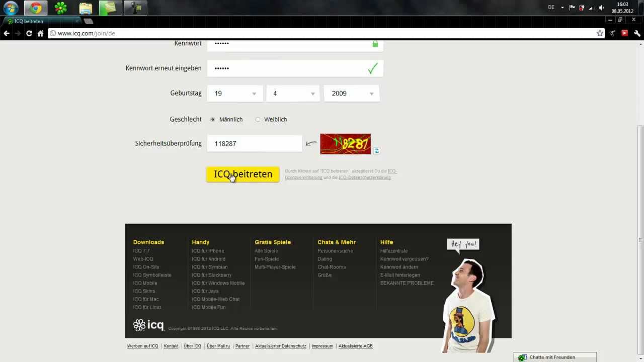Screen dimensions: 644x362
Task: Open the red YouTube extension icon
Action: 624,33
